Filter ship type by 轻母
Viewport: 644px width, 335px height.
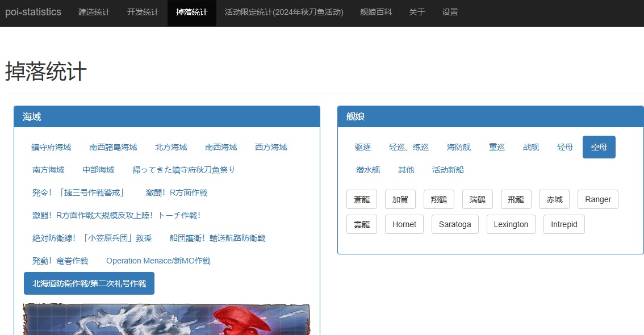pos(564,147)
